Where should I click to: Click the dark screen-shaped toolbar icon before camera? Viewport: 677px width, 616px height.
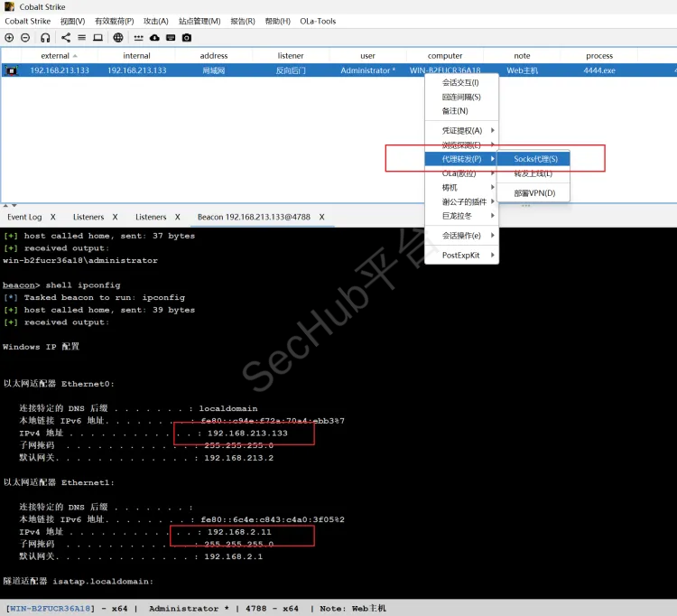171,38
